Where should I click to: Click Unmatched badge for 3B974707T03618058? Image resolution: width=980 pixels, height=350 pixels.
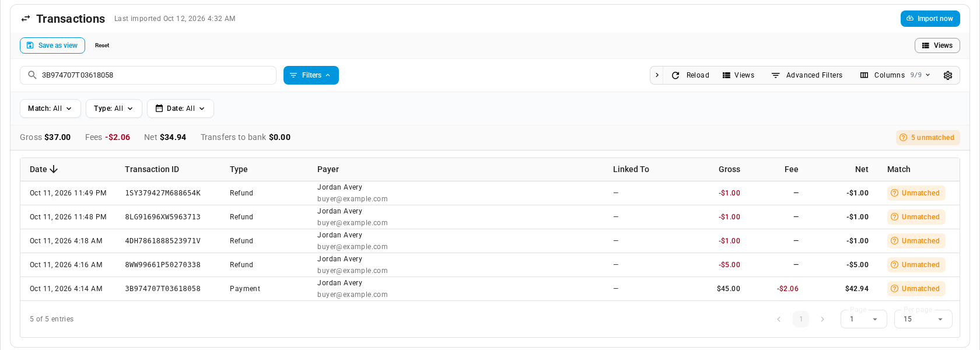point(916,289)
